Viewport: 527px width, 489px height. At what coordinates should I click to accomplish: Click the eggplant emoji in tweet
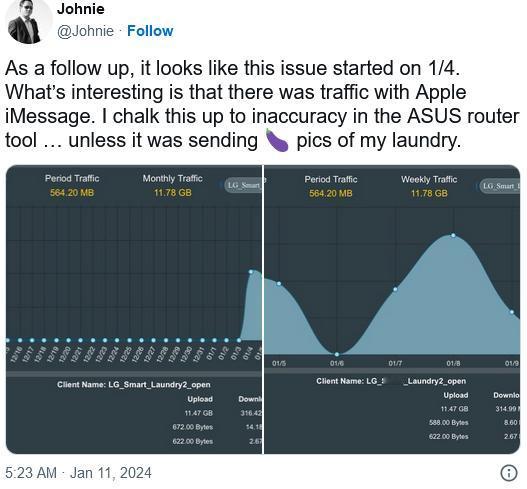(277, 140)
